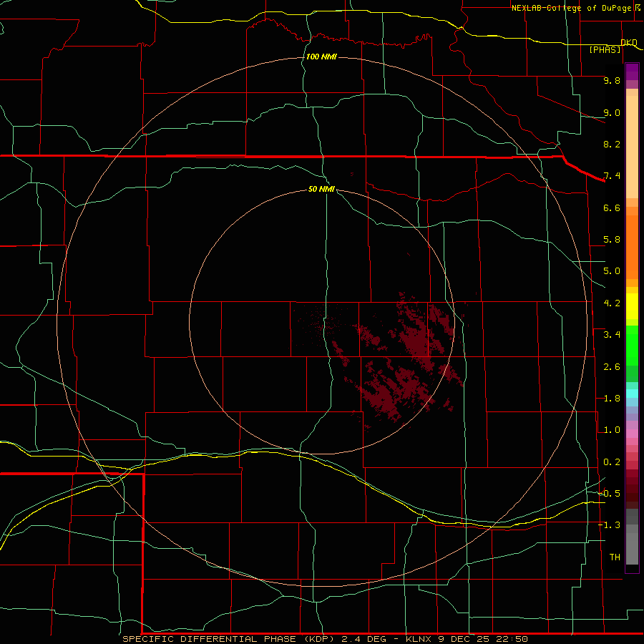
Task: Select the cyan band on the color scale
Action: [x=632, y=394]
